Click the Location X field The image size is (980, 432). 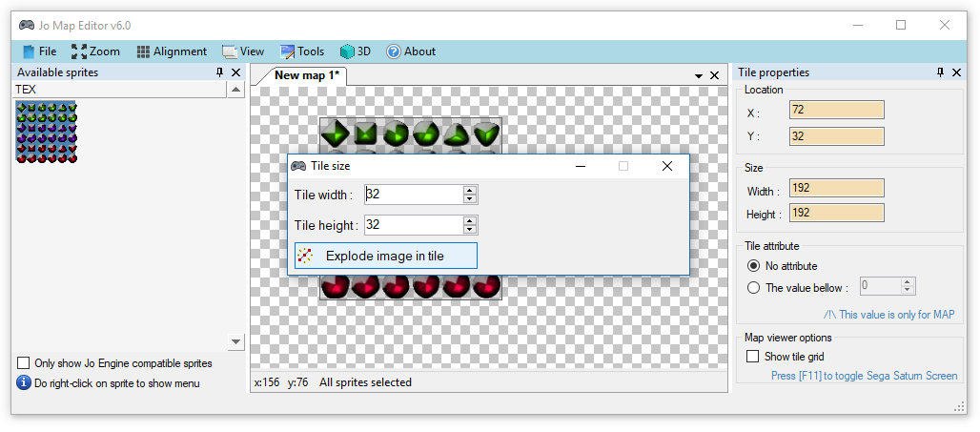click(837, 110)
